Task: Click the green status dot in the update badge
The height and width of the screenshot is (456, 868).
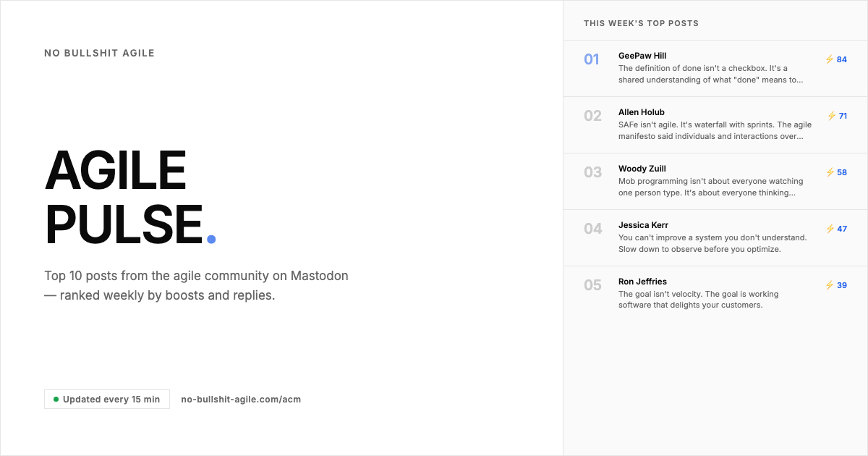Action: [x=56, y=399]
